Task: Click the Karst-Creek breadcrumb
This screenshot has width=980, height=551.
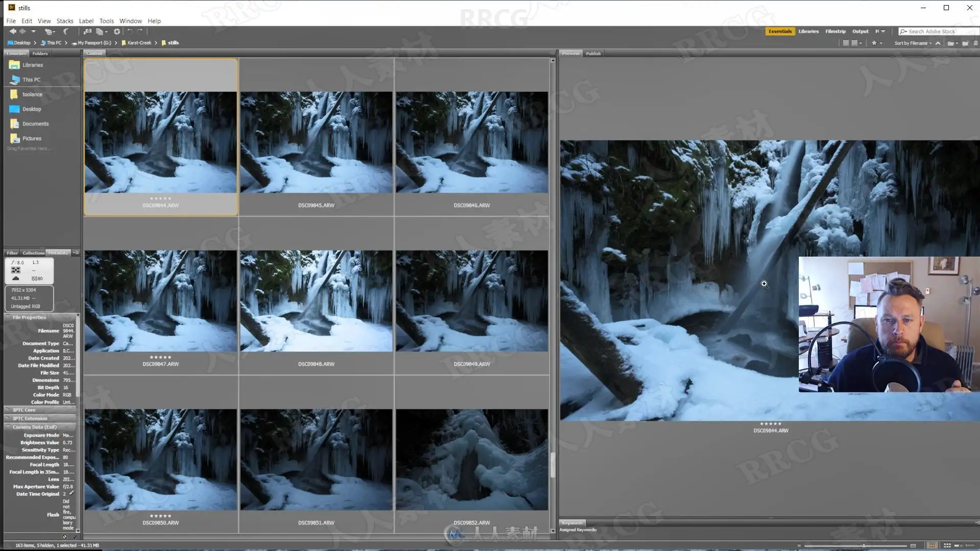Action: click(x=136, y=43)
